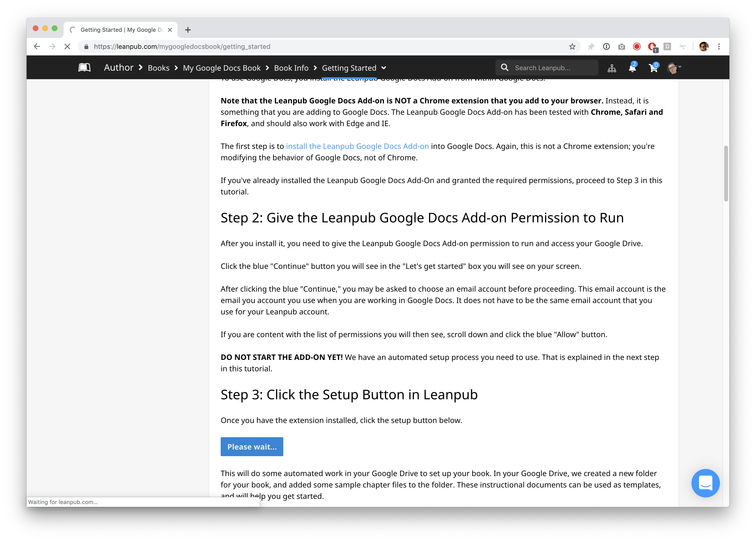Image resolution: width=756 pixels, height=542 pixels.
Task: Stop loading the page
Action: (x=67, y=46)
